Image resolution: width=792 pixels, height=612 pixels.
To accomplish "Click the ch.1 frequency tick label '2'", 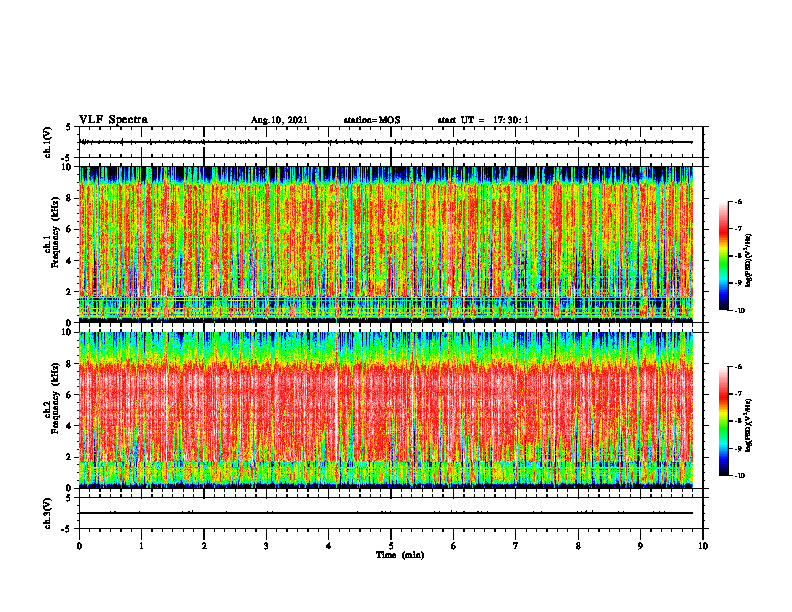I will [70, 292].
